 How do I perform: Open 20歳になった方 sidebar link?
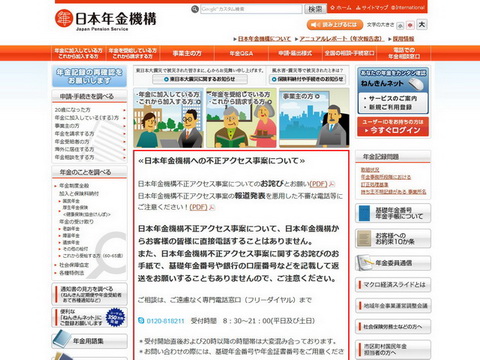(73, 110)
